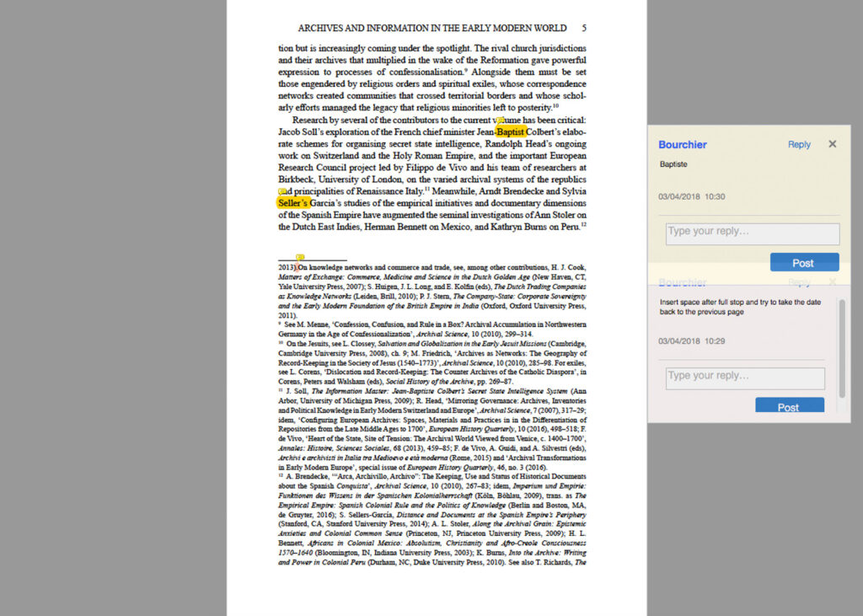This screenshot has width=863, height=616.
Task: Post the reply to the 'Insert space' comment
Action: tap(789, 405)
